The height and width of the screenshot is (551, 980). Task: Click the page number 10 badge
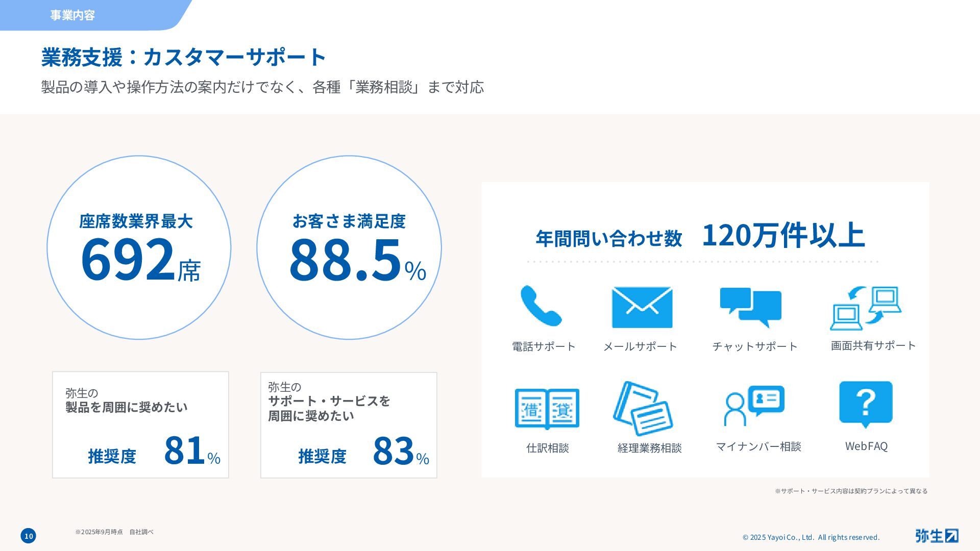coord(29,536)
